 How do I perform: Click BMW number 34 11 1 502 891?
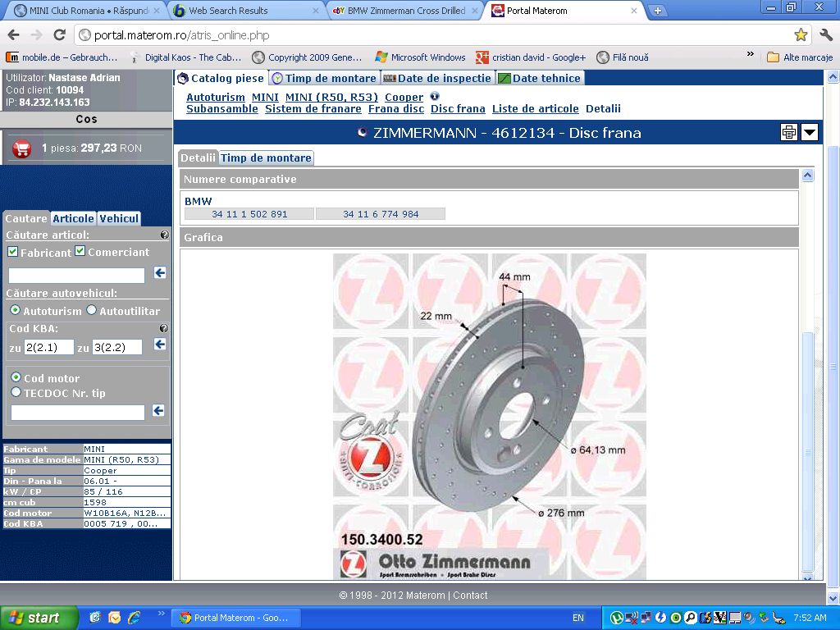click(249, 214)
